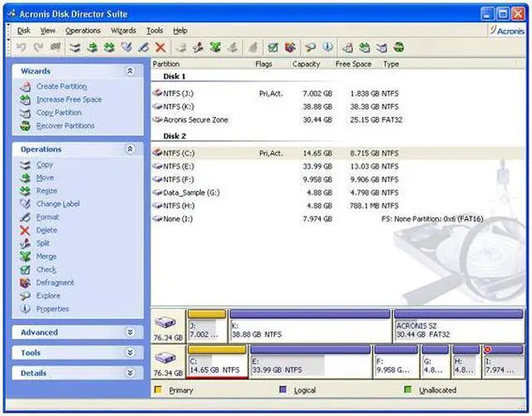Image resolution: width=532 pixels, height=416 pixels.
Task: Select the NTFS (E:) partition row
Action: pyautogui.click(x=338, y=166)
